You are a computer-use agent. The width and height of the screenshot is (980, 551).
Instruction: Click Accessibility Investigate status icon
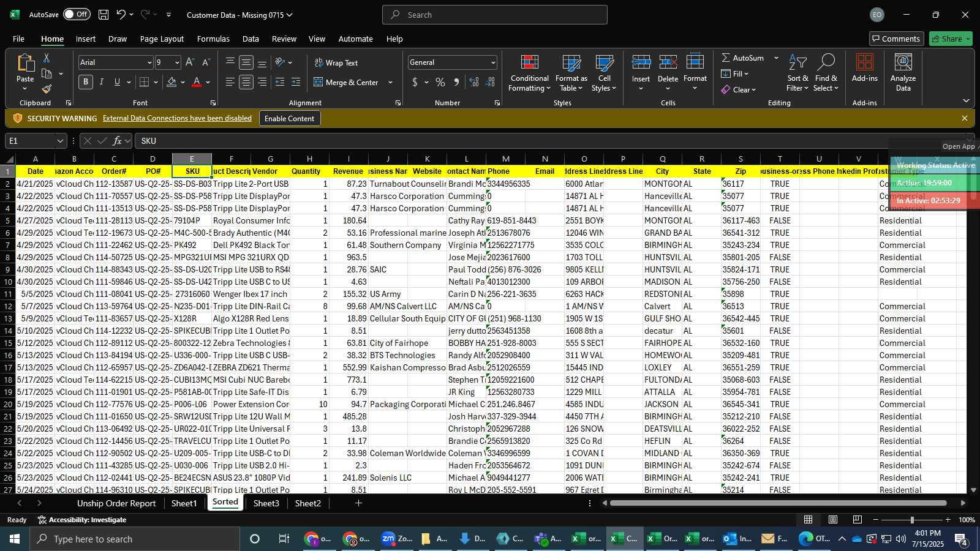click(x=42, y=520)
